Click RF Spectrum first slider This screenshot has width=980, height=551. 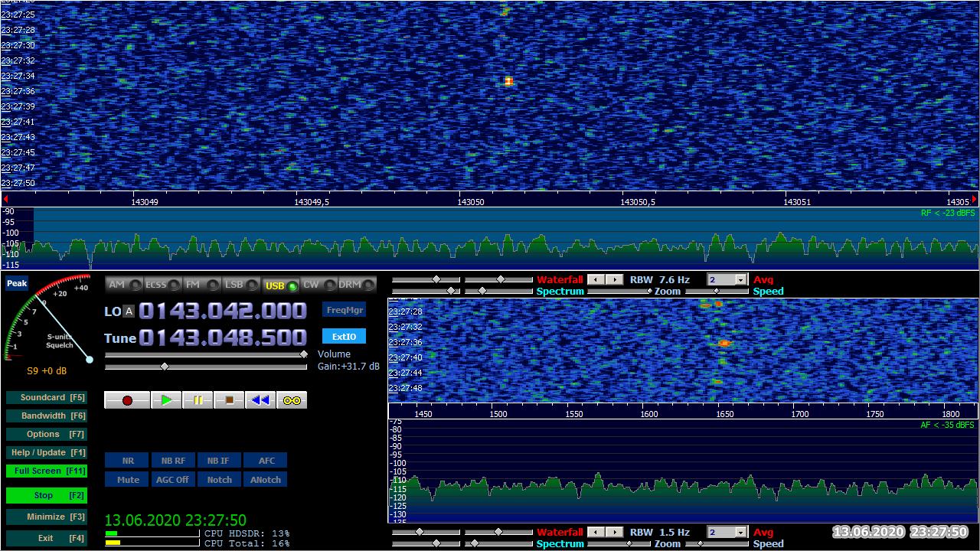(426, 291)
